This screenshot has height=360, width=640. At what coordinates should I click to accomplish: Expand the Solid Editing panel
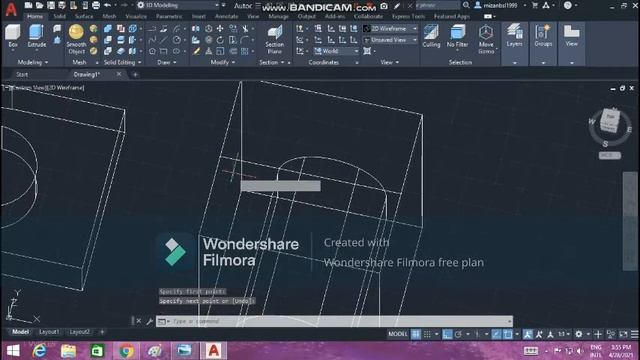point(122,62)
